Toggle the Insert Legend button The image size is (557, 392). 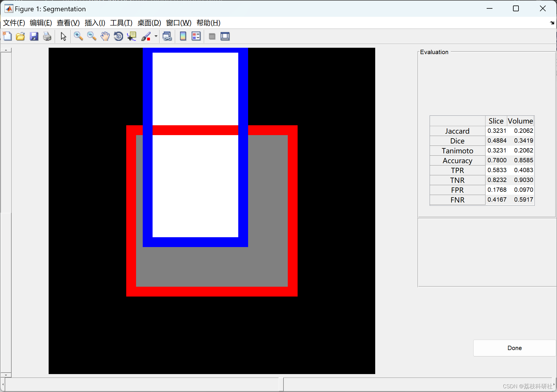pos(196,36)
